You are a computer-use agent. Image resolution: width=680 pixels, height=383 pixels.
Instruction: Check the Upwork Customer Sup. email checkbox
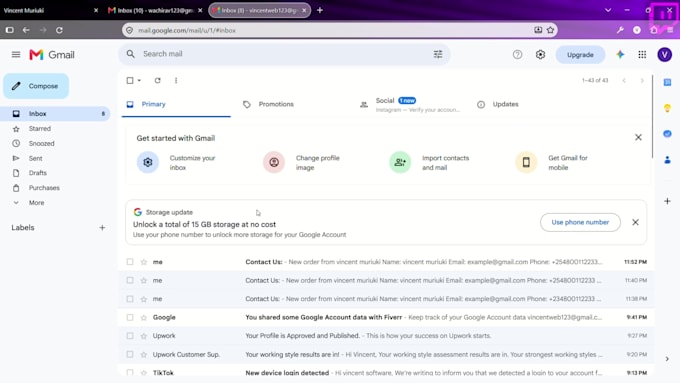130,354
